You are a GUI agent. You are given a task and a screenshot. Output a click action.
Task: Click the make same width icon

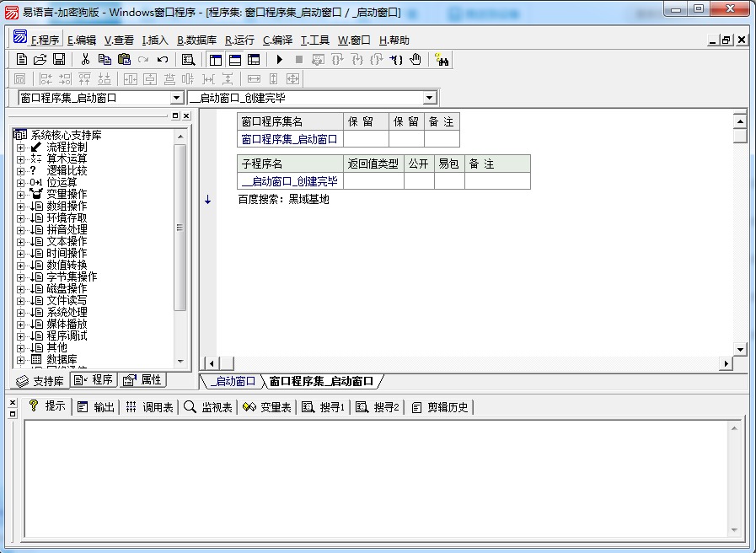[x=254, y=78]
